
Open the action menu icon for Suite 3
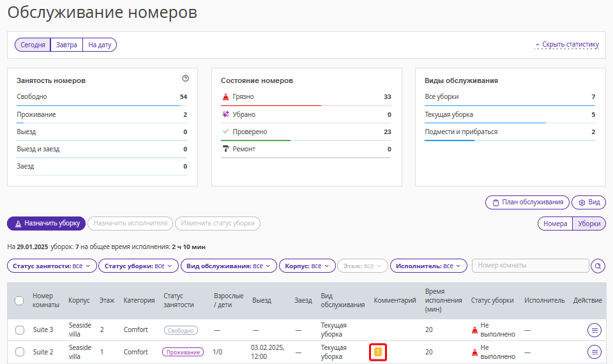[594, 330]
